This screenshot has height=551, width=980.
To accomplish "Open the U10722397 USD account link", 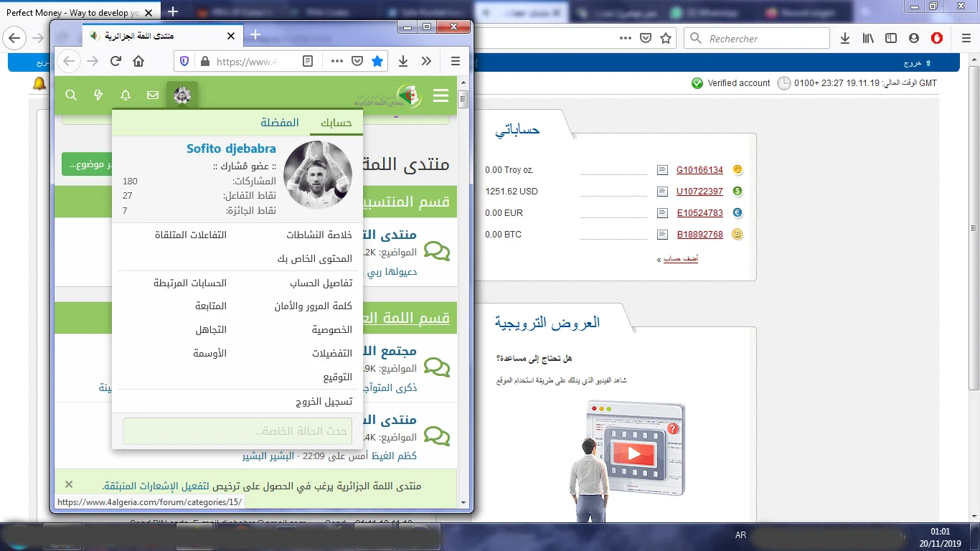I will pos(699,192).
